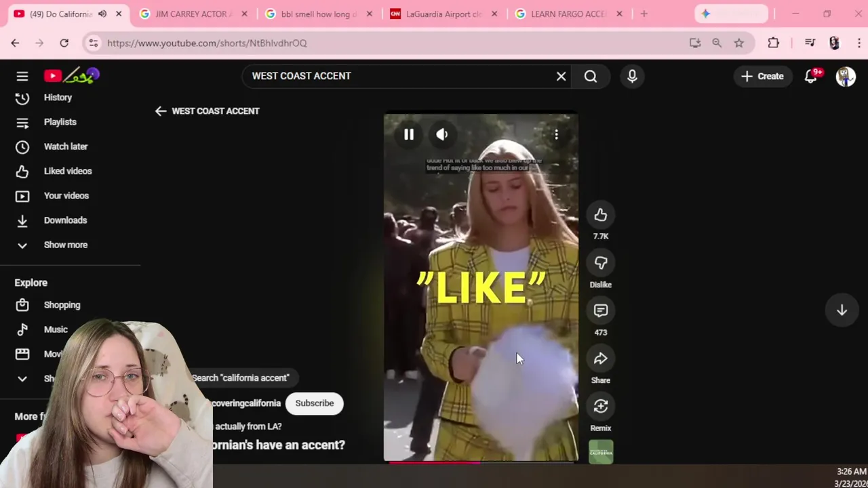Screen dimensions: 868x488
Task: Toggle the YouTube hamburger guide menu
Action: [x=22, y=76]
